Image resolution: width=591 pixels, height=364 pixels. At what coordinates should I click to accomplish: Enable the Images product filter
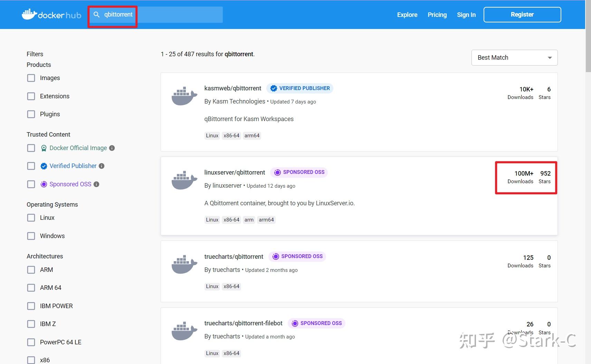click(x=31, y=78)
